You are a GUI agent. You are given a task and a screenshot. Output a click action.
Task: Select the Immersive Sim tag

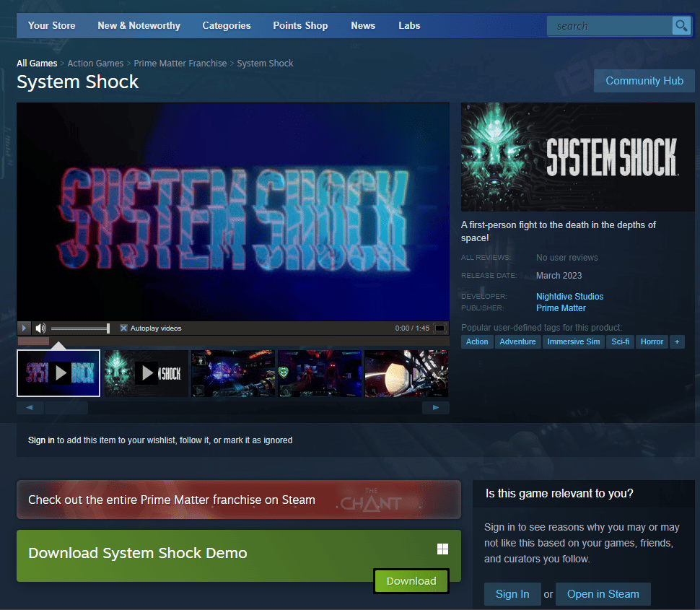[574, 341]
